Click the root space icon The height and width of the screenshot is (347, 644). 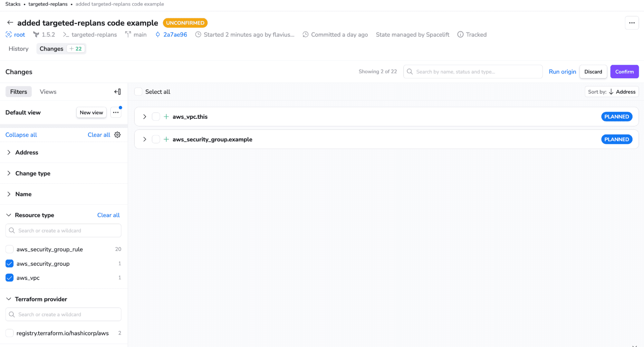tap(9, 34)
